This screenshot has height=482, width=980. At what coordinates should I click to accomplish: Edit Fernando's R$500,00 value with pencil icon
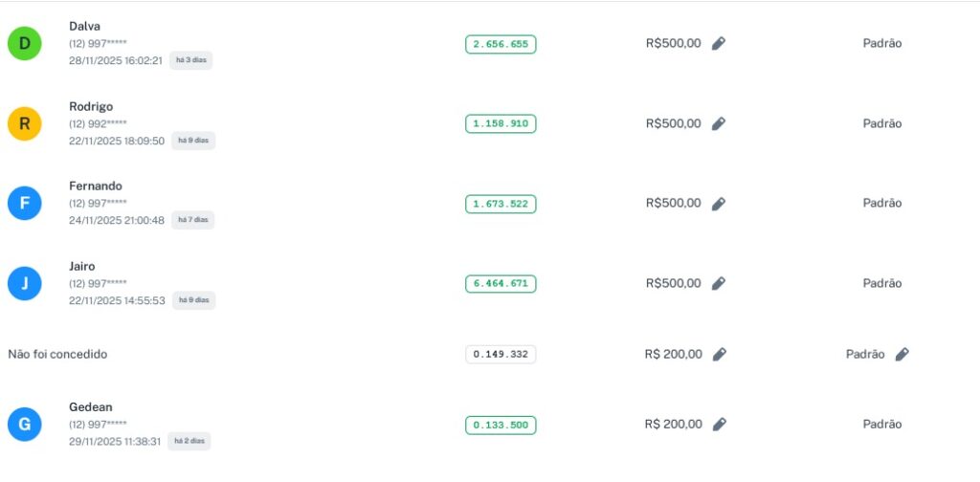tap(719, 204)
